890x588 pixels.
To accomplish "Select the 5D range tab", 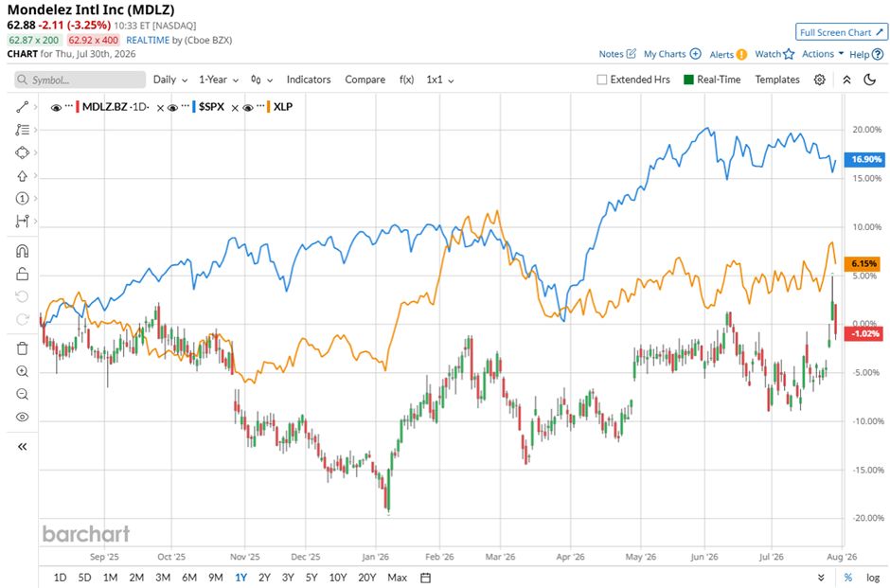I will [x=84, y=578].
